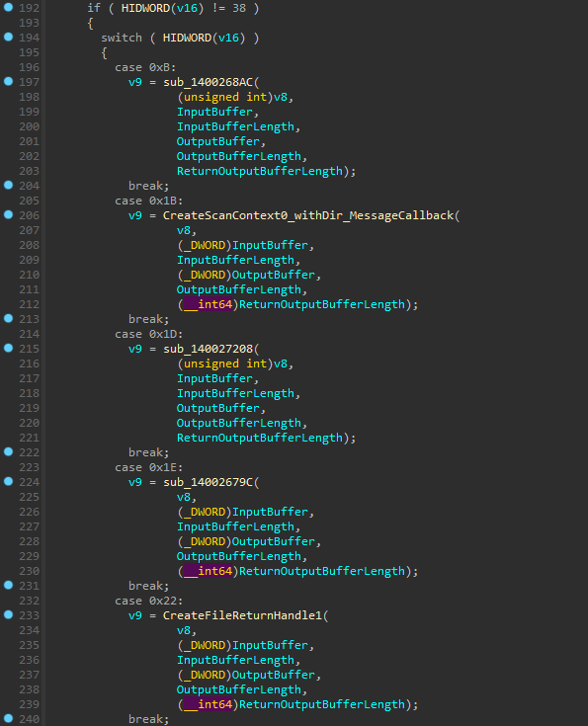Toggle breakpoint dot on line 224
The height and width of the screenshot is (726, 588).
[8, 482]
